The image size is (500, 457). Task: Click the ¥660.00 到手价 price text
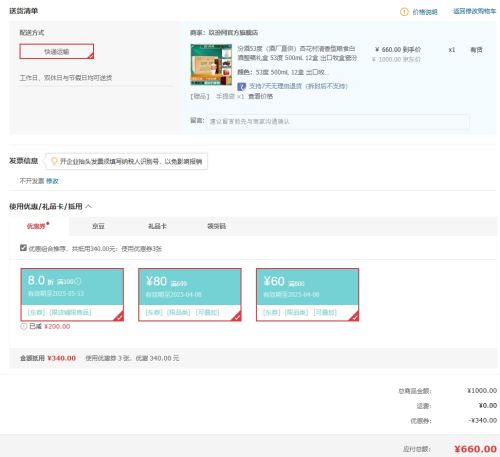[x=398, y=50]
